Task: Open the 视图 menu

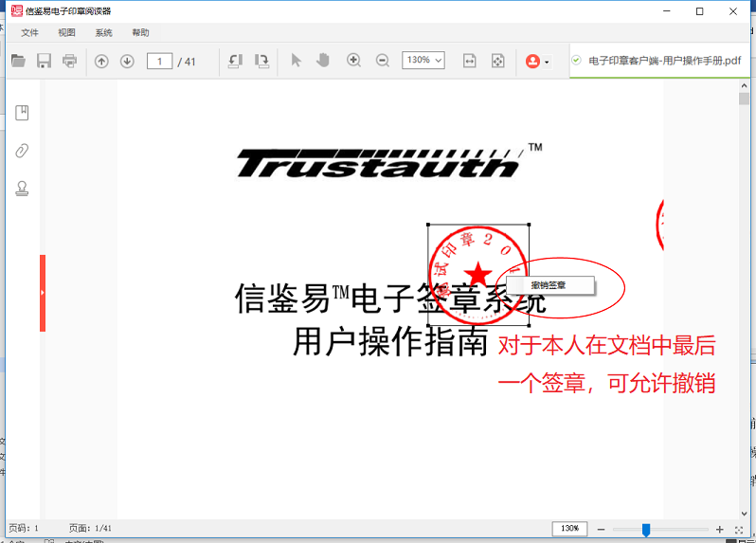Action: (x=66, y=33)
